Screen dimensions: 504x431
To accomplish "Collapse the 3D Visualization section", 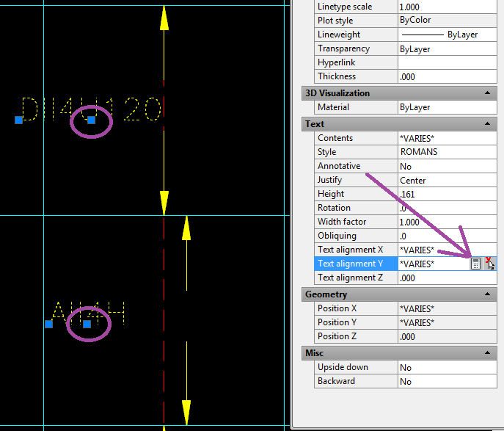I will pyautogui.click(x=486, y=93).
